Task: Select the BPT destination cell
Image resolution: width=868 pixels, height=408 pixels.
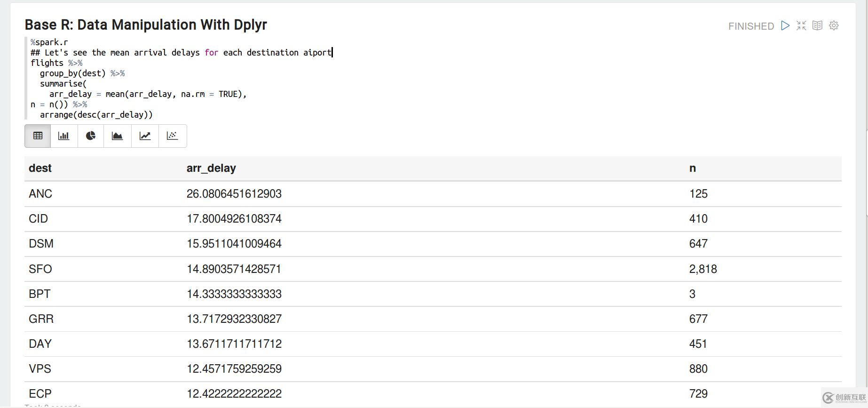Action: 39,294
